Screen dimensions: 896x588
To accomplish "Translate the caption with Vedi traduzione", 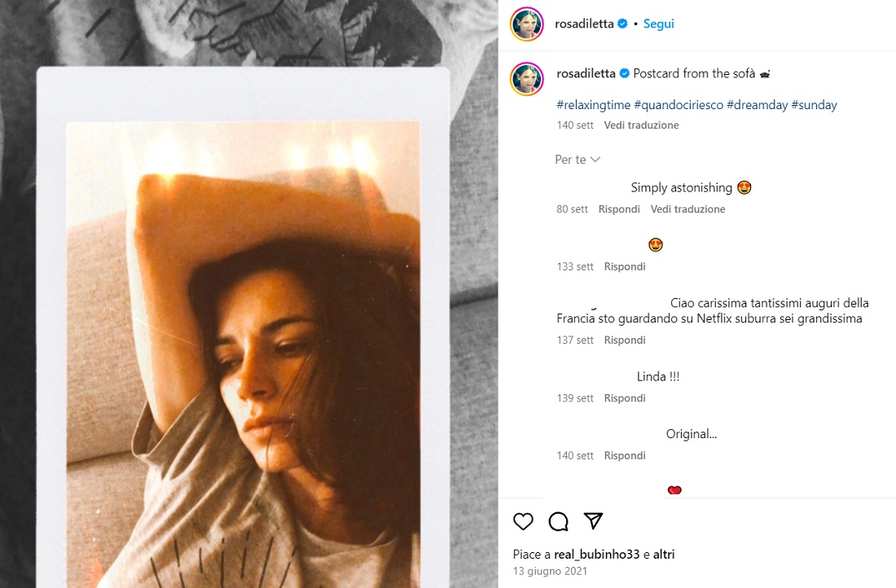I will [x=641, y=125].
